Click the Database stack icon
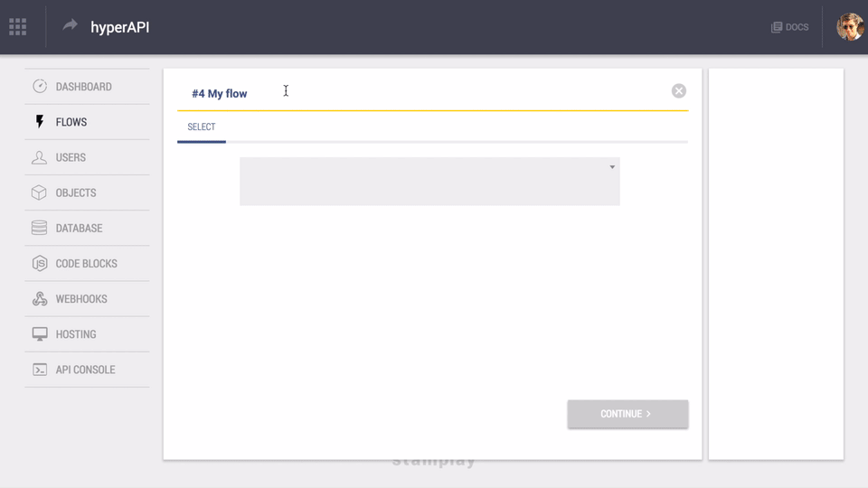This screenshot has width=868, height=488. point(39,228)
